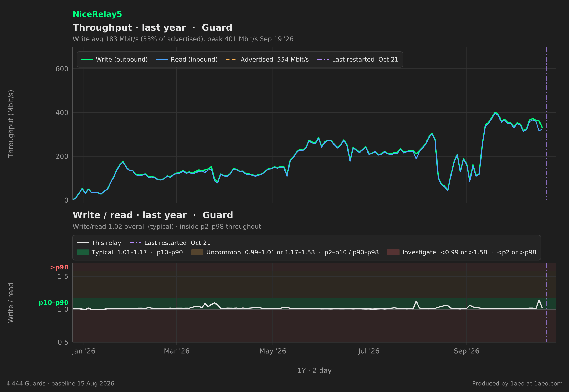Click the green Write line swatch in the legend
569x392 pixels.
[87, 60]
